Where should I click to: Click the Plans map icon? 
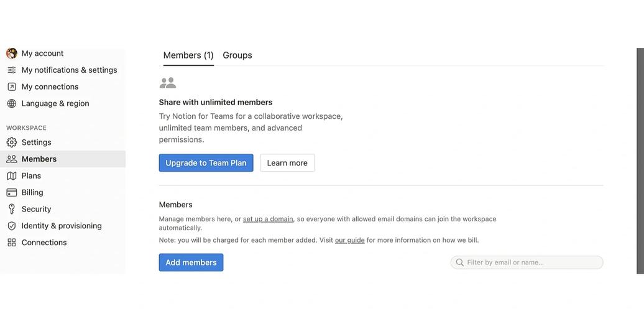(11, 176)
